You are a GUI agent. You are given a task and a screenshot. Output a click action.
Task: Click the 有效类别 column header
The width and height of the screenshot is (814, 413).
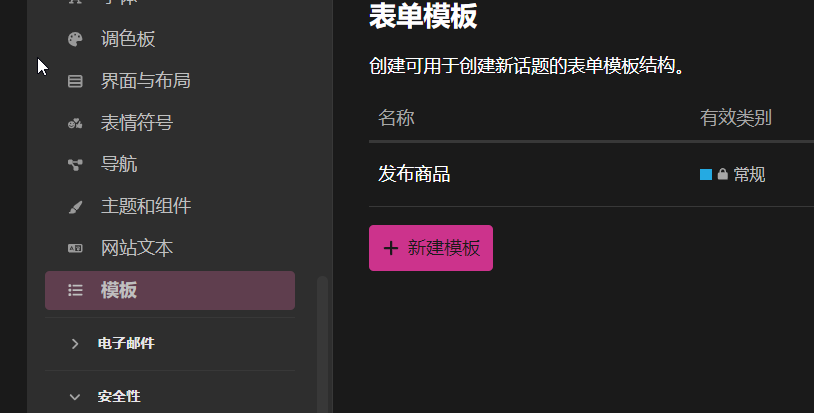point(736,118)
